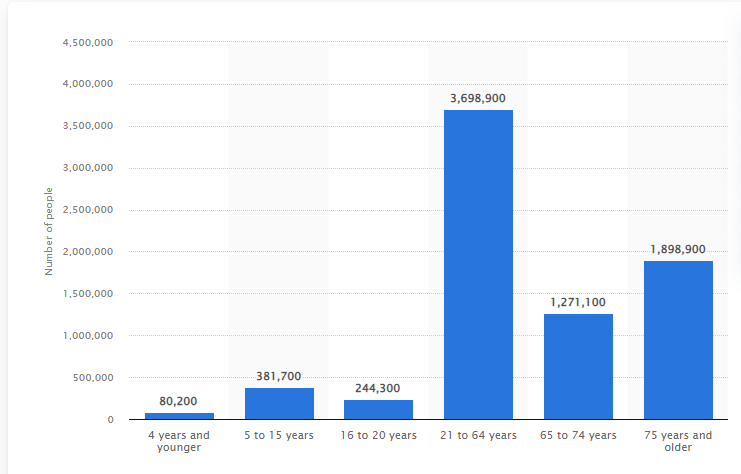Click the '65 to 74 years' axis label
This screenshot has height=474, width=741.
point(578,435)
